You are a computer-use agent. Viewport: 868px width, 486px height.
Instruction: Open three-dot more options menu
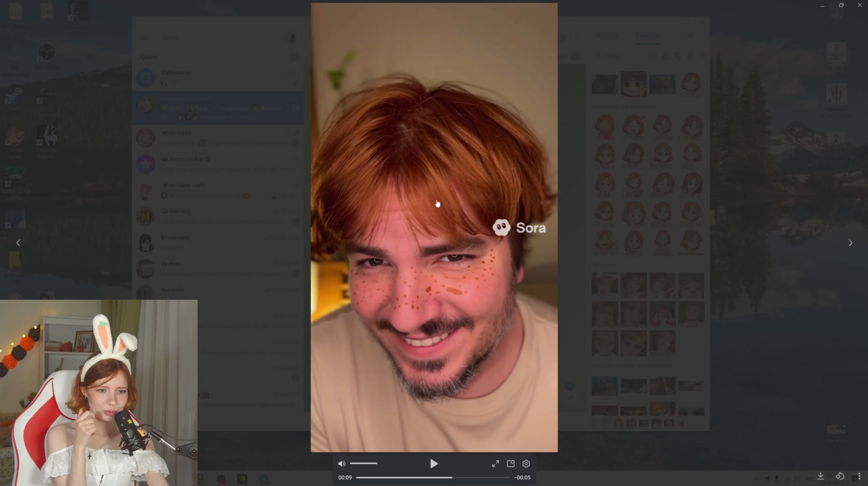tap(859, 476)
